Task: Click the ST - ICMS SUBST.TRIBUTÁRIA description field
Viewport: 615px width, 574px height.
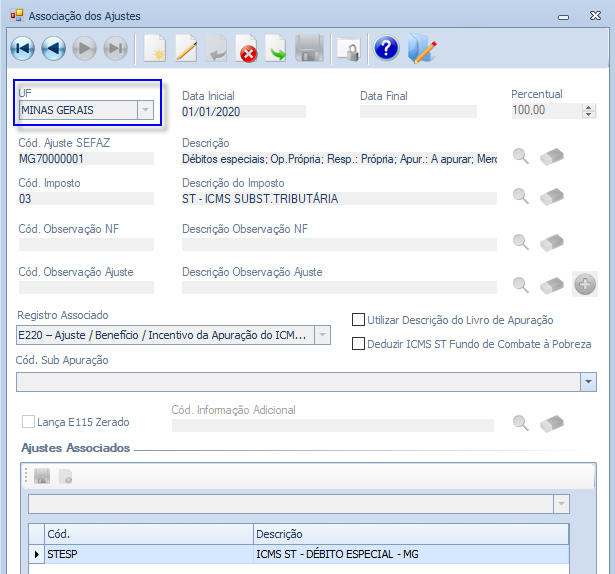Action: click(339, 199)
